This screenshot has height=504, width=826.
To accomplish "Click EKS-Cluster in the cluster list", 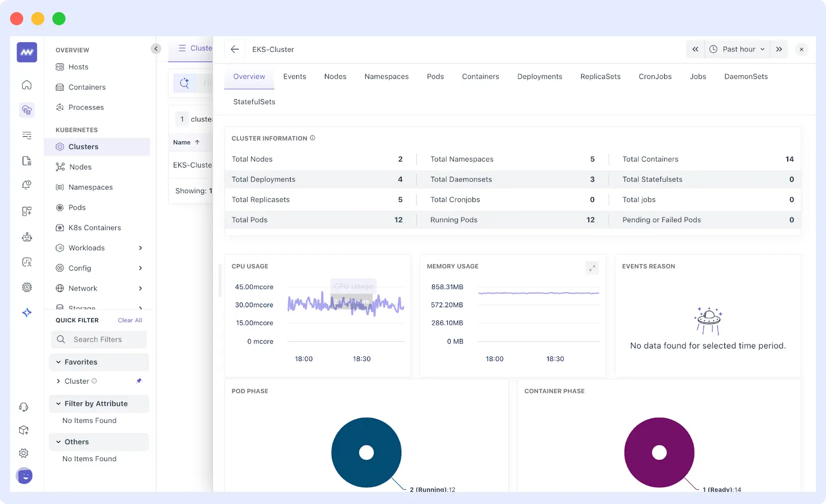I will (192, 165).
